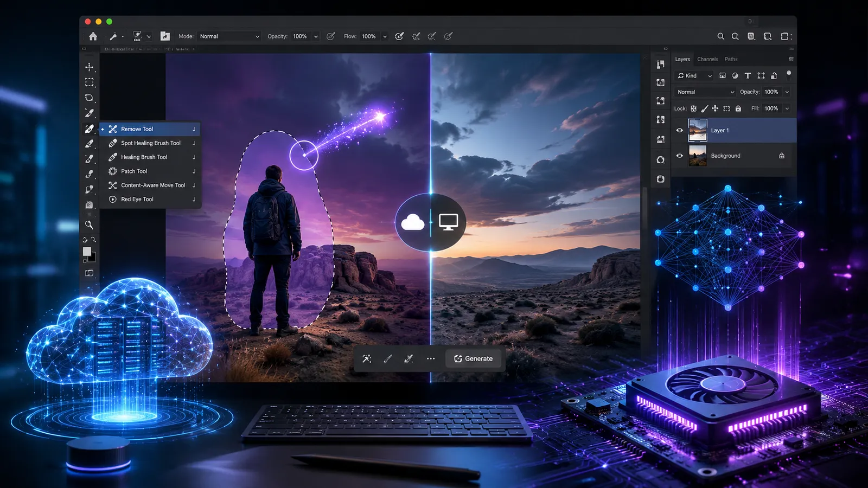Click the sparkle wand icon left of Generate
Screen dimensions: 868x488
[x=367, y=358]
